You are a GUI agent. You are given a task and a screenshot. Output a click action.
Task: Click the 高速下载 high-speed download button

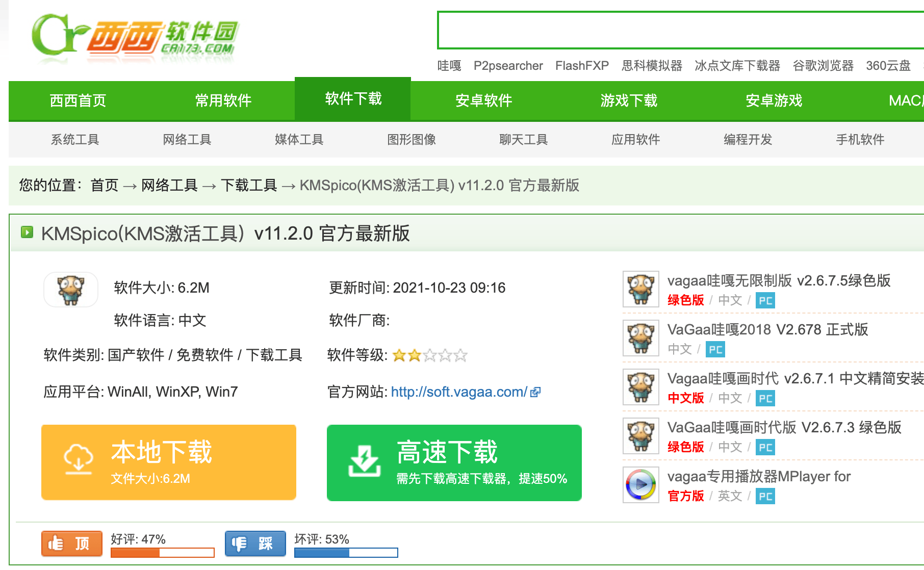pos(454,462)
